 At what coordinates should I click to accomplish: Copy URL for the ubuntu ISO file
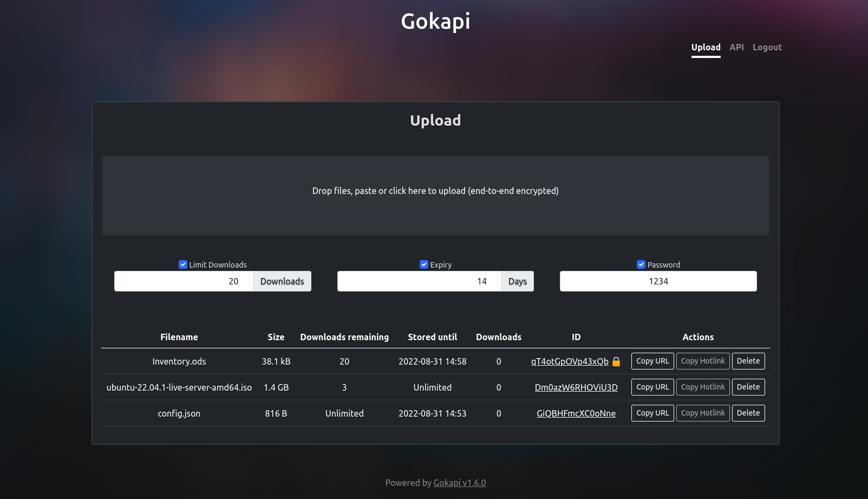coord(652,387)
